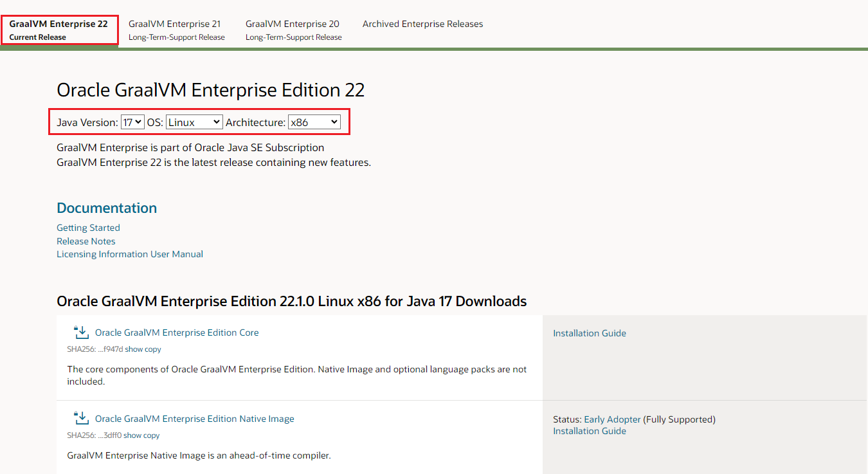868x474 pixels.
Task: Click the 22.1.0 Linux x86 Downloads heading
Action: (x=292, y=301)
